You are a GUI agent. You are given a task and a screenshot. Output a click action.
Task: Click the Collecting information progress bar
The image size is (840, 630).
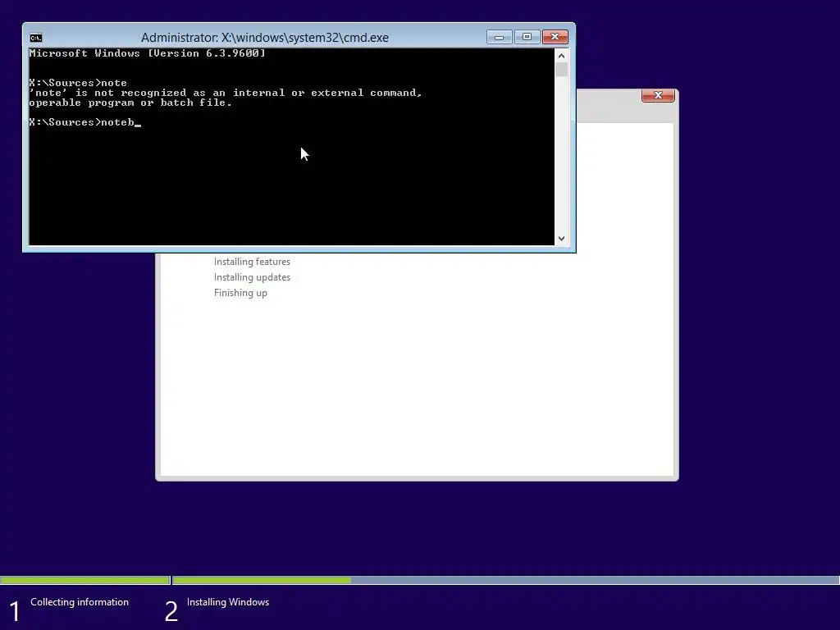[84, 580]
